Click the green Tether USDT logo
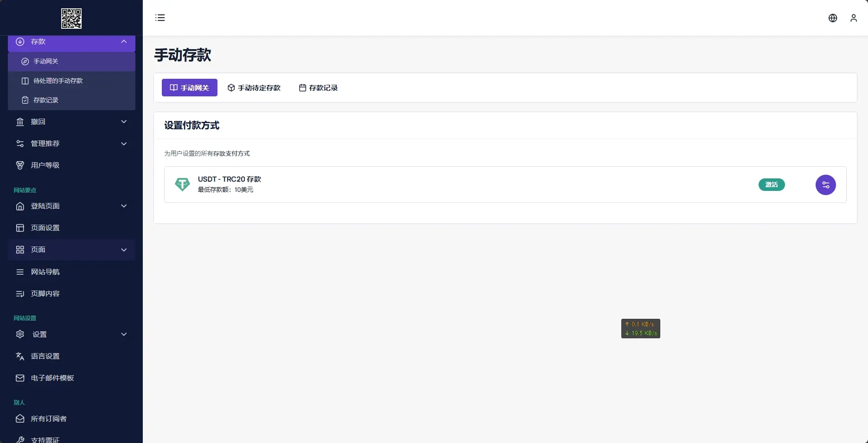 point(182,184)
